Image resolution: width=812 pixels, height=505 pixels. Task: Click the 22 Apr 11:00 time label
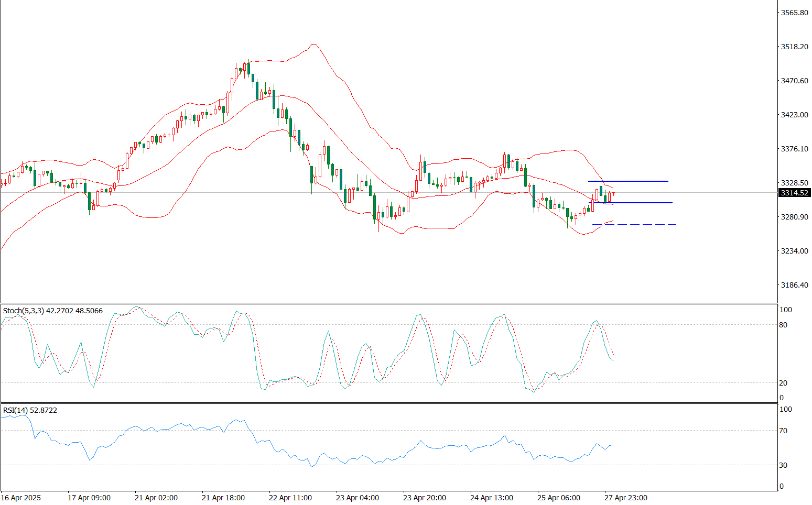(x=290, y=498)
